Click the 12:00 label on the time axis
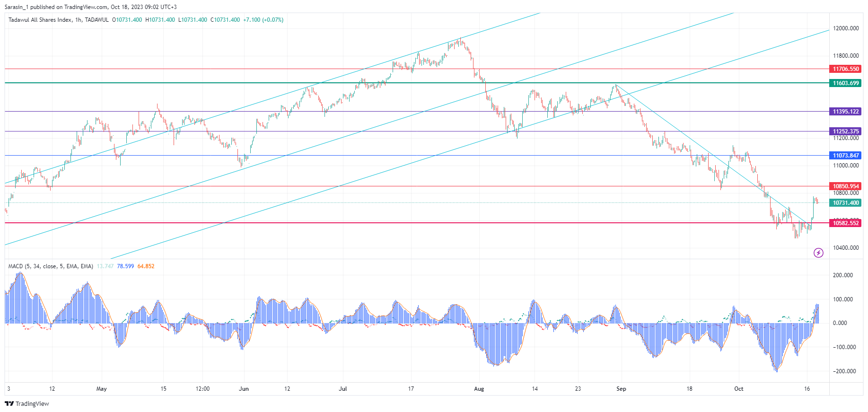Image resolution: width=868 pixels, height=412 pixels. tap(202, 389)
